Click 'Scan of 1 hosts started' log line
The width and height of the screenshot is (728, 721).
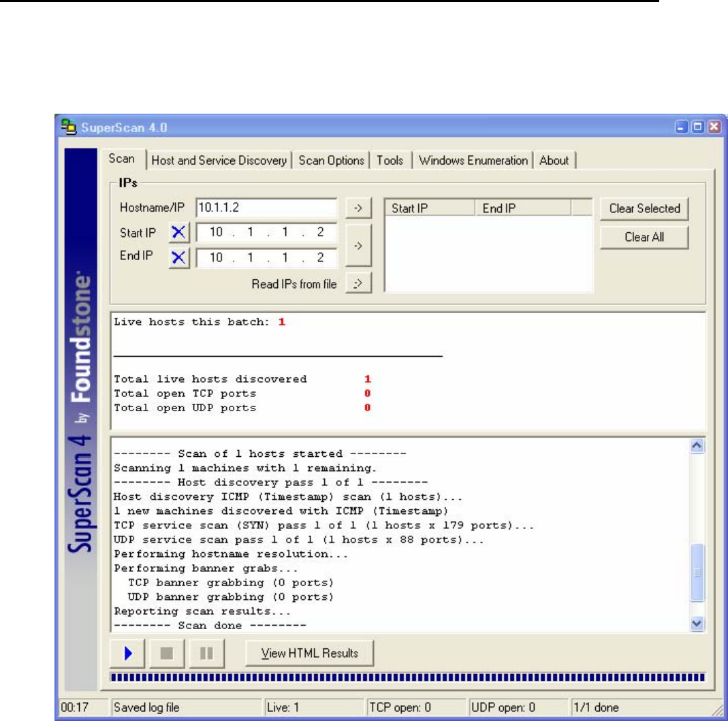260,453
